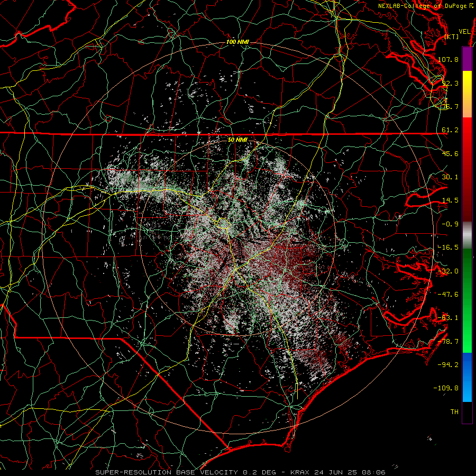
Task: Click the TH label under the scale
Action: tap(454, 412)
